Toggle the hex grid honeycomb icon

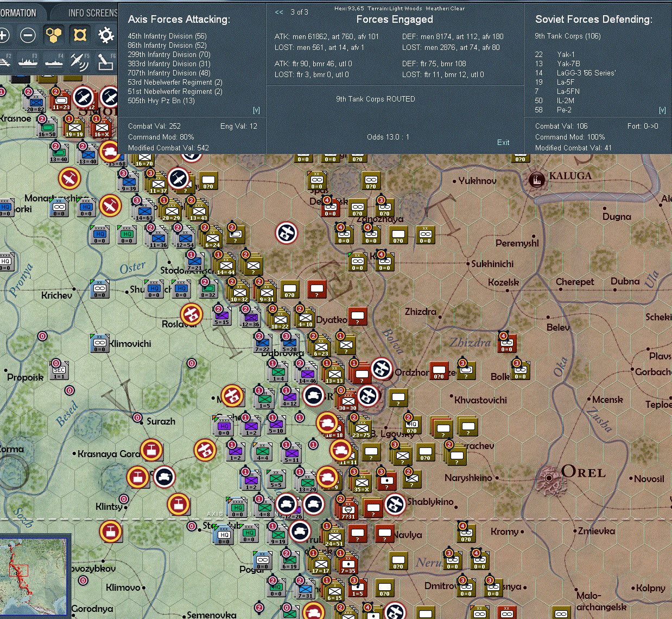coord(54,35)
